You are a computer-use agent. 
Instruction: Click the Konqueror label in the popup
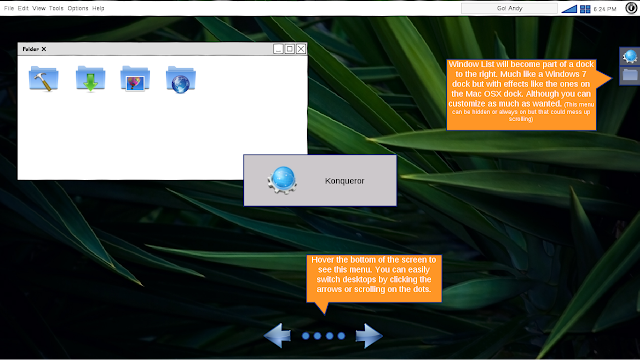click(344, 181)
